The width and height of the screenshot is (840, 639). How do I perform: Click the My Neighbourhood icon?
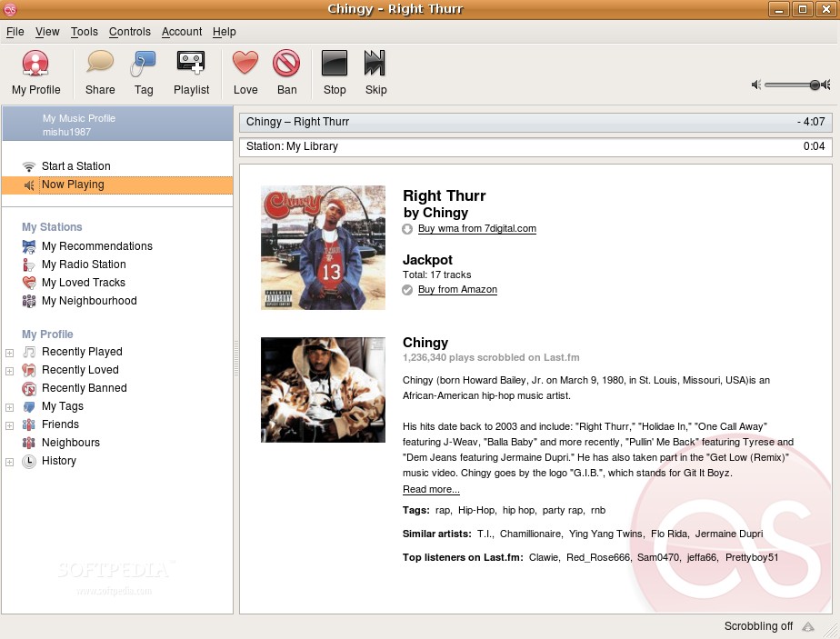point(29,301)
